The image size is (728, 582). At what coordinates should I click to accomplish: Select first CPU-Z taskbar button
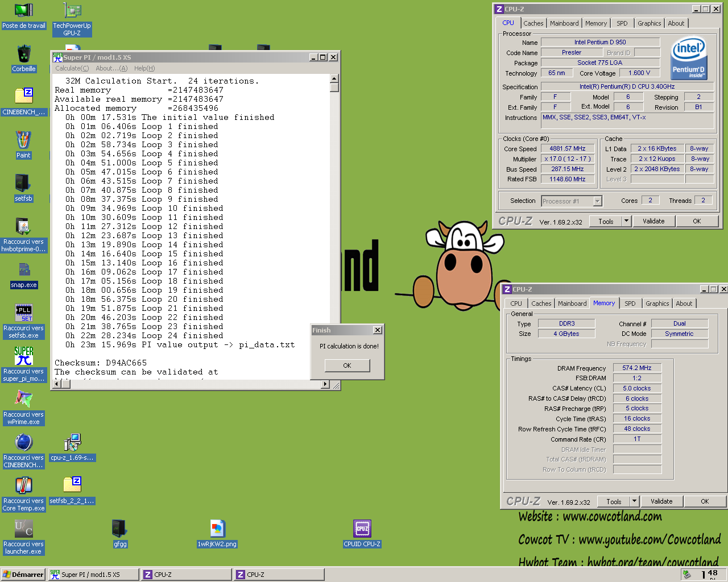pos(187,575)
